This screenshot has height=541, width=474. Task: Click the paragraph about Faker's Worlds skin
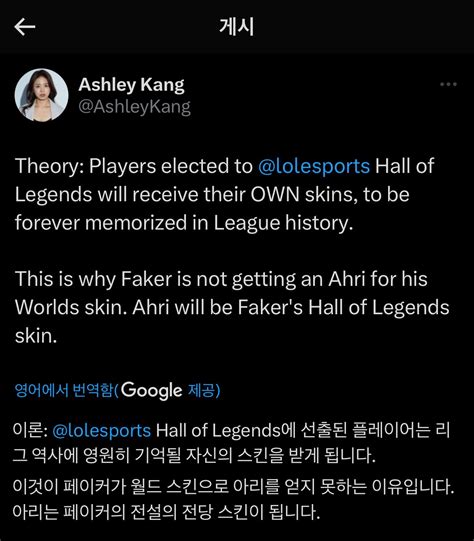tap(232, 307)
